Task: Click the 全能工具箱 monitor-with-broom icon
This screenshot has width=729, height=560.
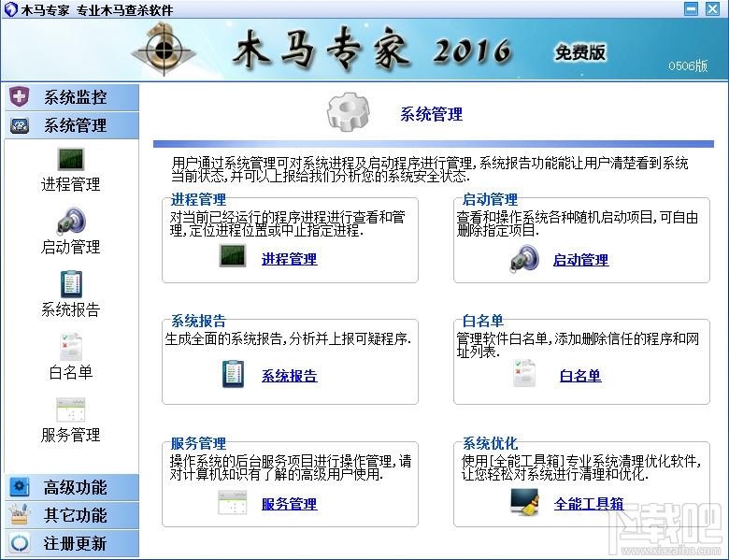Action: click(x=524, y=503)
